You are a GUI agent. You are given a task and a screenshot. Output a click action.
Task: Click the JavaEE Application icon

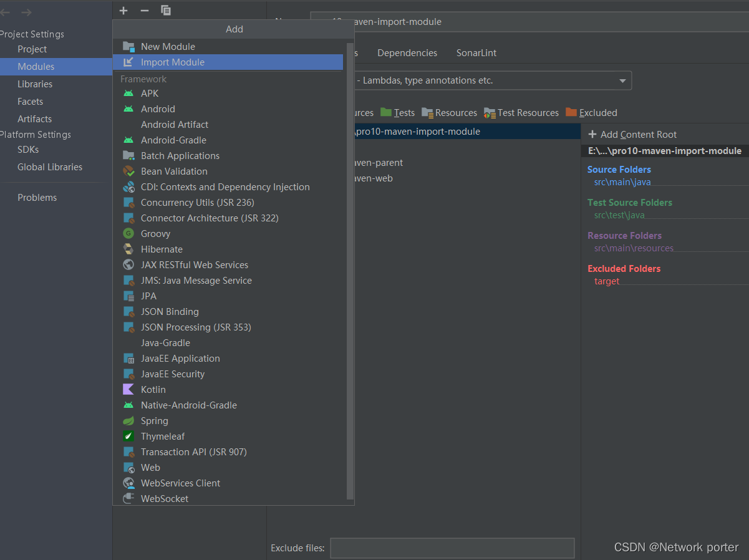pos(128,359)
